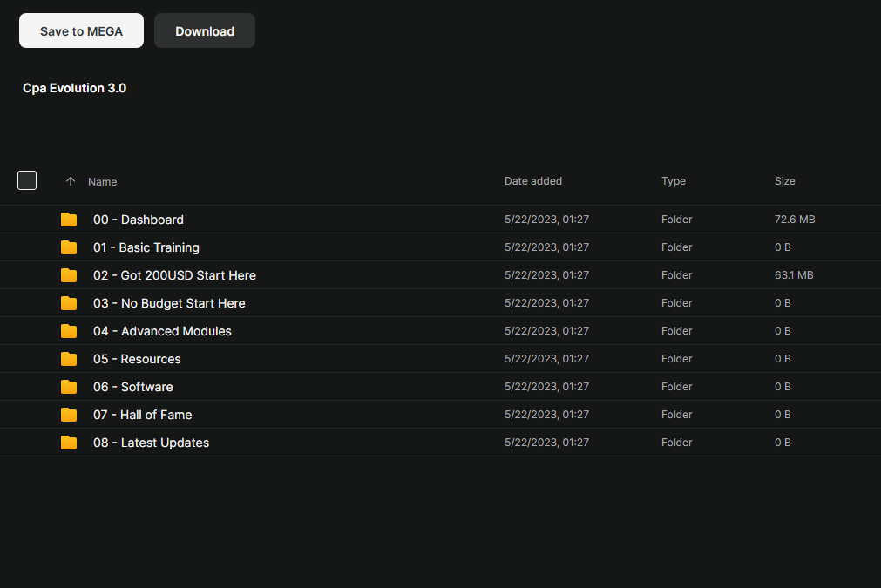Click the 03 - No Budget folder icon
Viewport: 881px width, 588px height.
coord(69,303)
